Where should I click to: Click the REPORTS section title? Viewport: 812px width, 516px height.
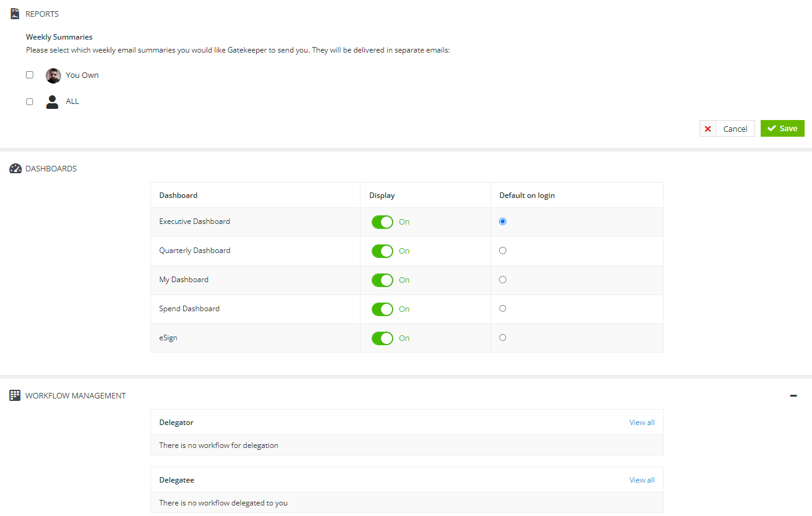(42, 14)
